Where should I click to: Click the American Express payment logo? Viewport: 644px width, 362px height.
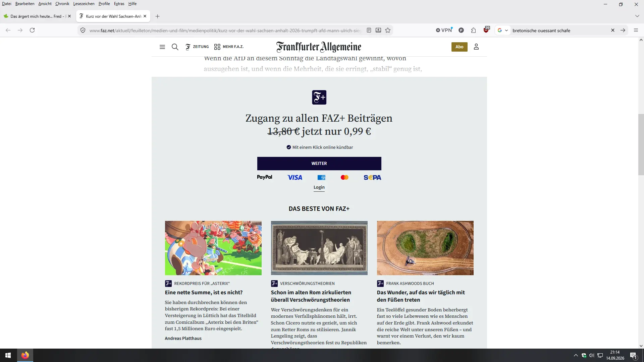(x=321, y=177)
